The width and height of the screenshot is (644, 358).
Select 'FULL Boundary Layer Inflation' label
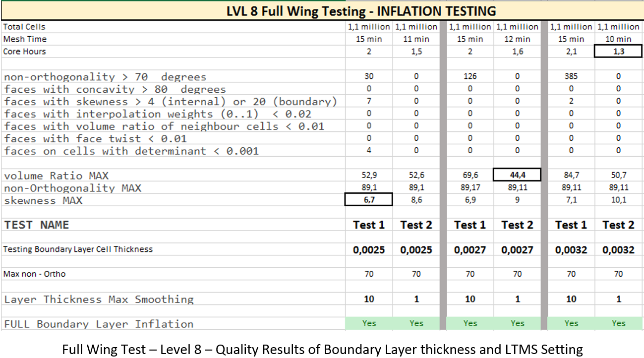99,324
